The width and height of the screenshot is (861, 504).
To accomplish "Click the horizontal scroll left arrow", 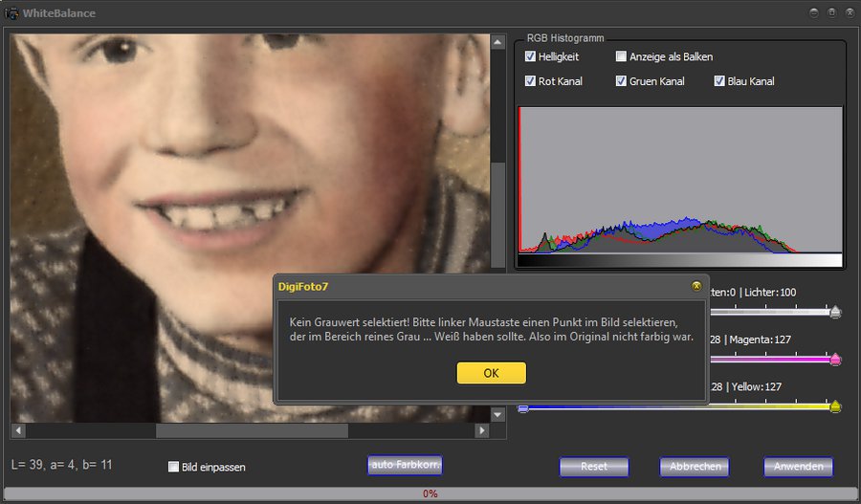I will [18, 431].
